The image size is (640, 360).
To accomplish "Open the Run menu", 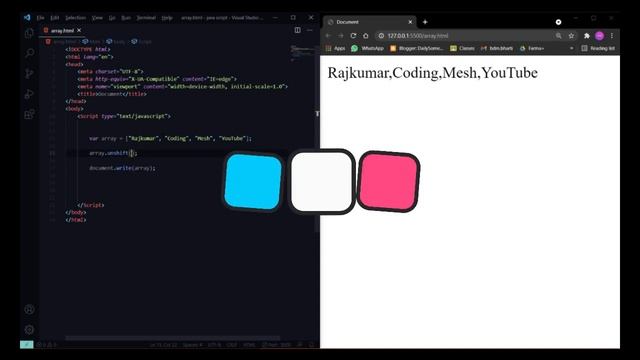I will [x=126, y=18].
